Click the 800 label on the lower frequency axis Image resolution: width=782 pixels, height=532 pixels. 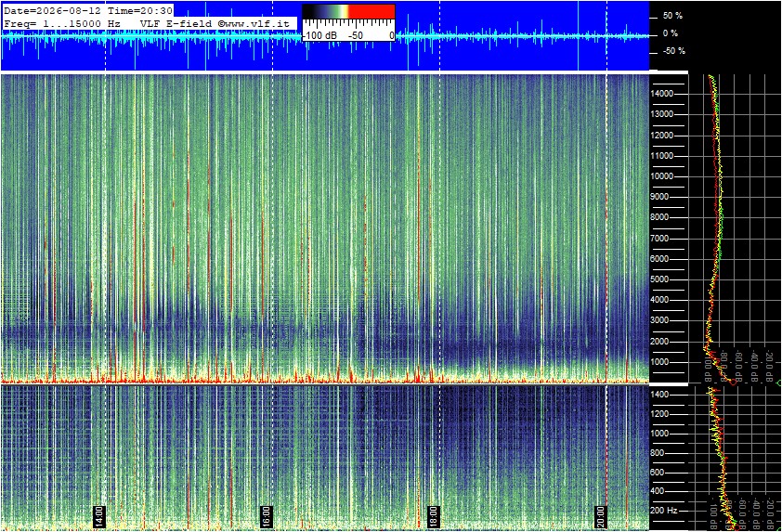click(658, 453)
